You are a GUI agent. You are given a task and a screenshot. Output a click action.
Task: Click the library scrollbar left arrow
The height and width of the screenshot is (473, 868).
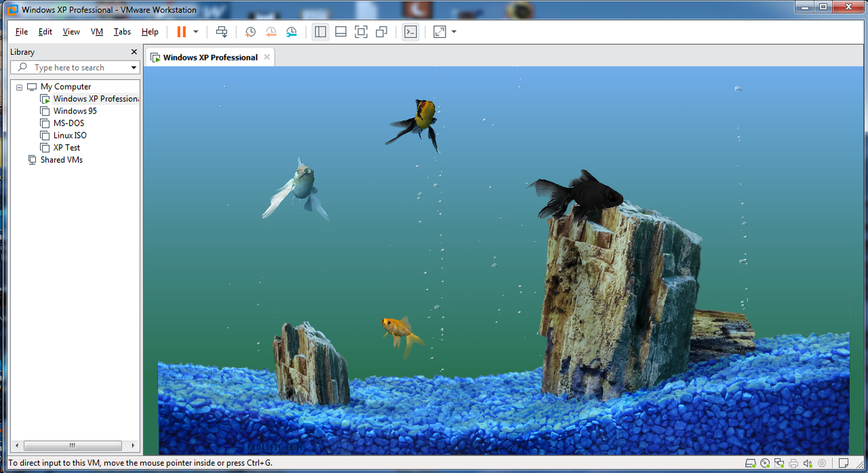click(16, 446)
